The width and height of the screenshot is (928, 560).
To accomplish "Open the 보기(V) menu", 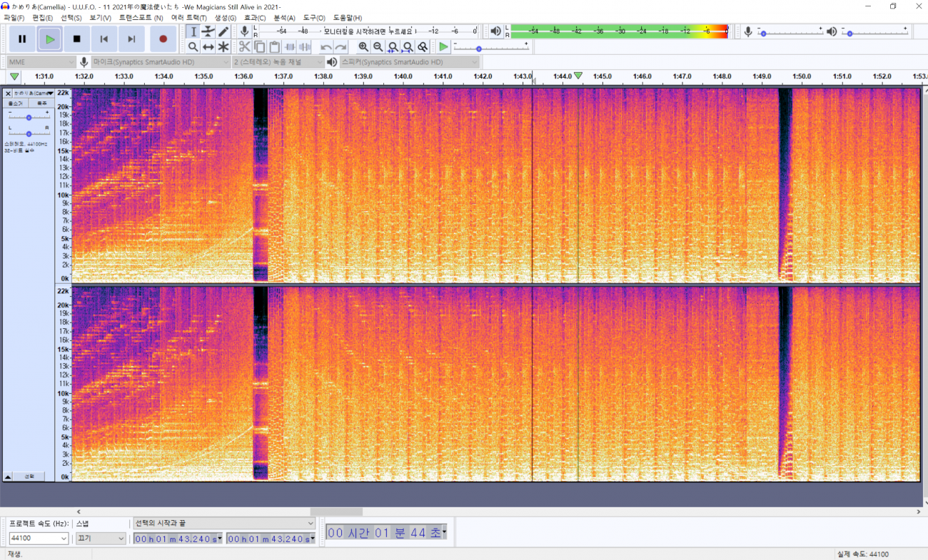I will click(x=100, y=17).
